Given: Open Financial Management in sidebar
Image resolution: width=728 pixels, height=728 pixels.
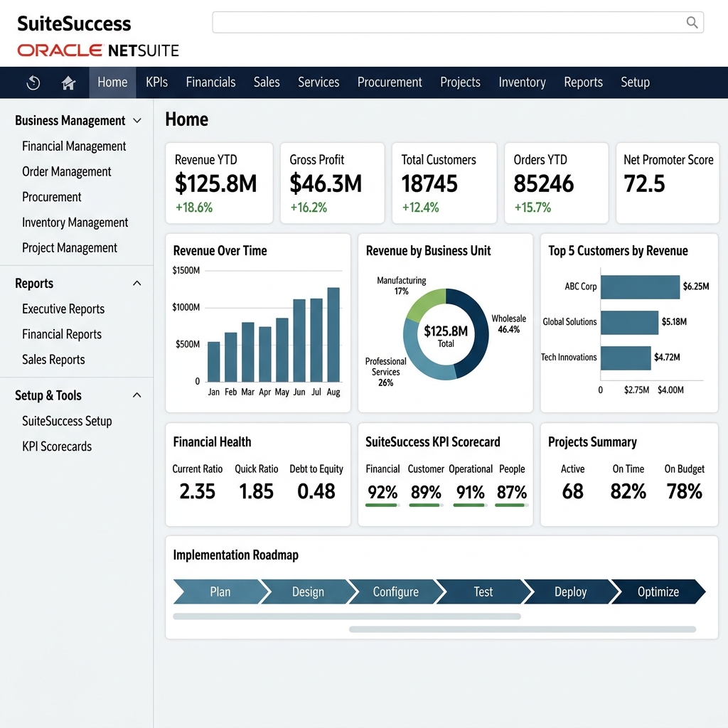Looking at the screenshot, I should [x=74, y=146].
